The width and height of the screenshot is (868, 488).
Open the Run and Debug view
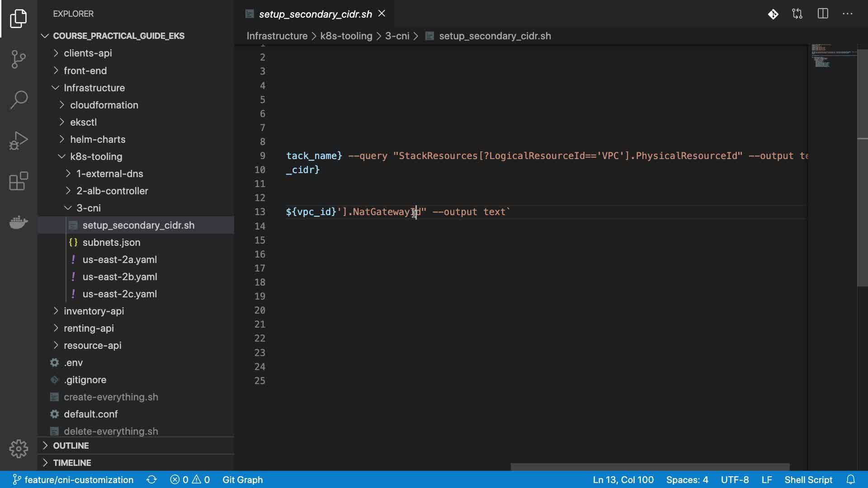(19, 141)
